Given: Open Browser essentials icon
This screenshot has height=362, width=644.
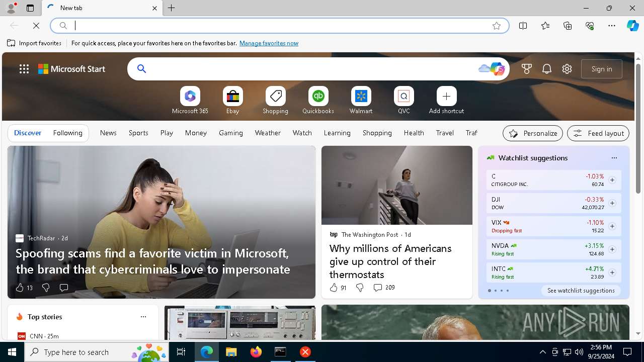Looking at the screenshot, I should pyautogui.click(x=590, y=26).
